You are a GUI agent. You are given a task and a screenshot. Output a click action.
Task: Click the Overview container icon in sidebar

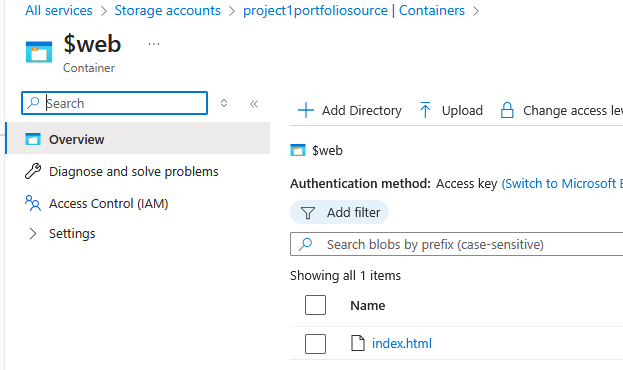pyautogui.click(x=33, y=139)
